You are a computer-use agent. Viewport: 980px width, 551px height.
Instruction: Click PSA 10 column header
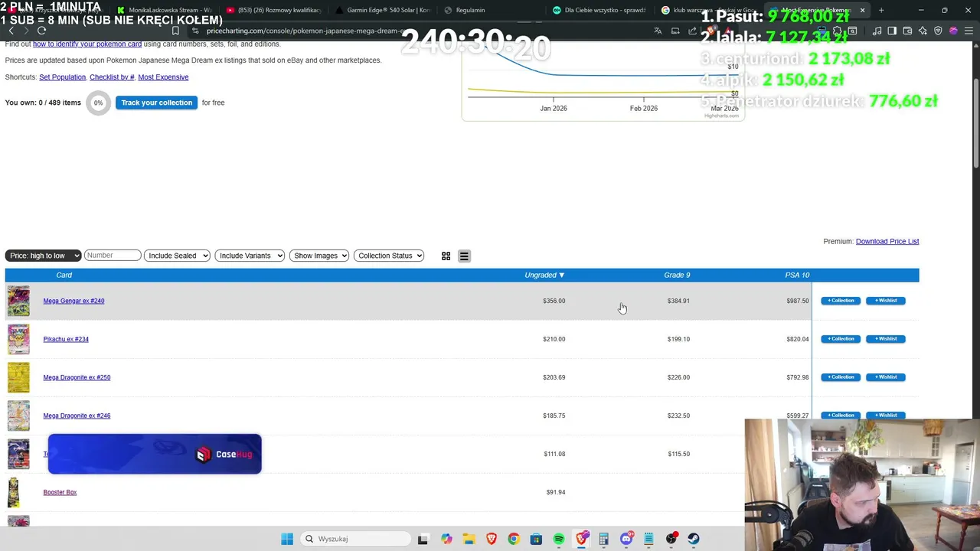point(797,275)
